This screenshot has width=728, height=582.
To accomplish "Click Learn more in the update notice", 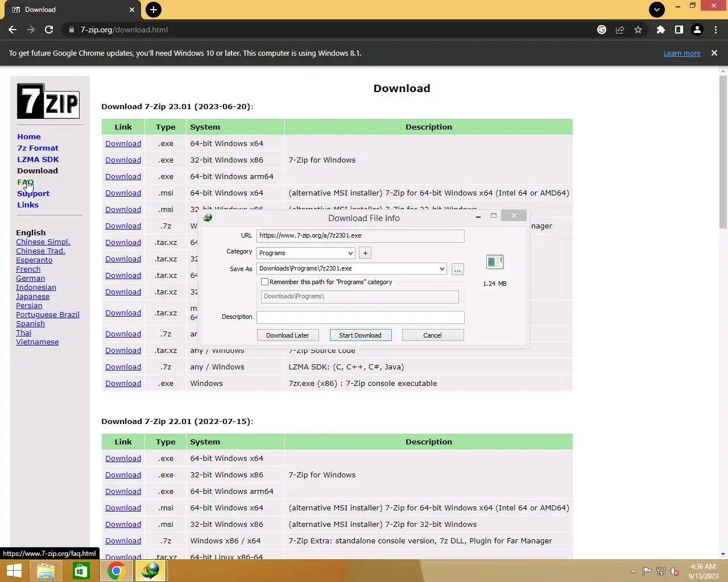I will [682, 53].
